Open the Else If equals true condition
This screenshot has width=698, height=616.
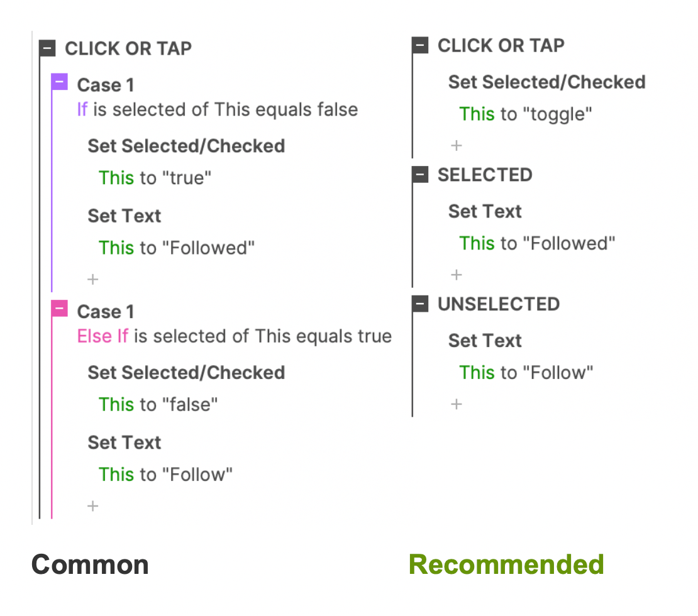coord(234,336)
